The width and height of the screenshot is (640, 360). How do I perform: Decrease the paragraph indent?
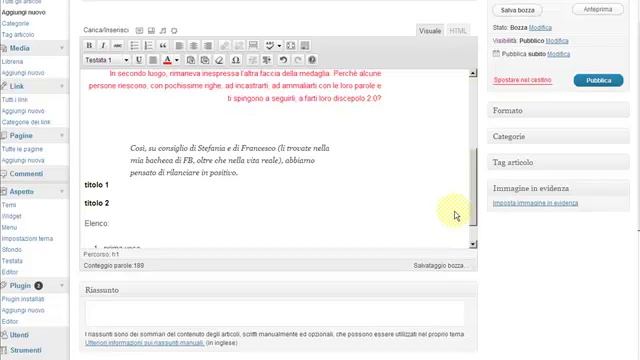(x=252, y=60)
